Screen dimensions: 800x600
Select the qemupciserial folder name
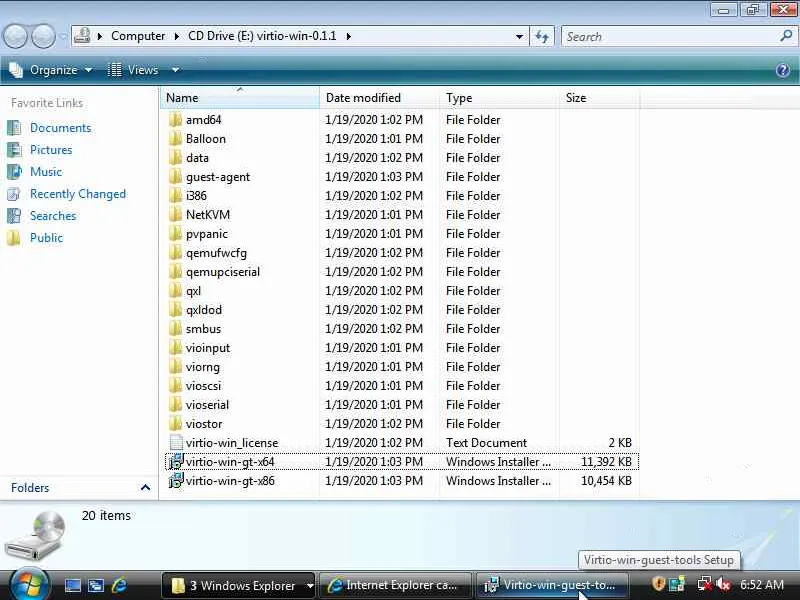coord(223,272)
